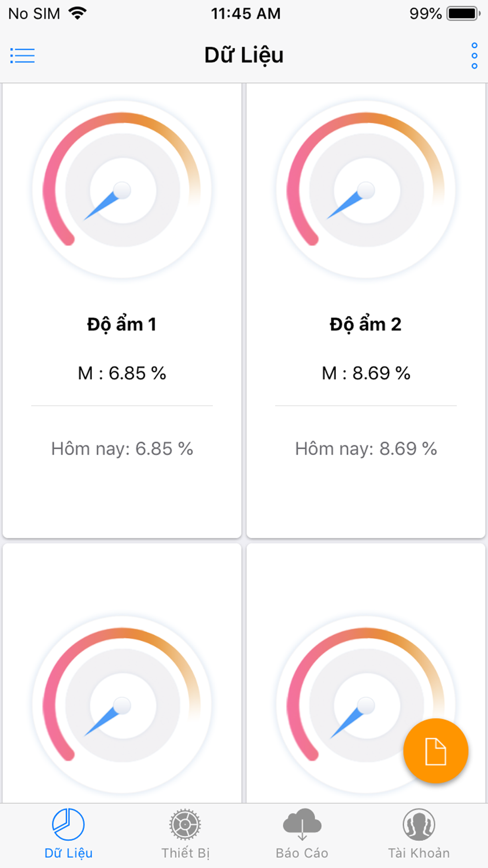Click the Tài Khoản people icon
This screenshot has height=868, width=488.
[x=419, y=825]
